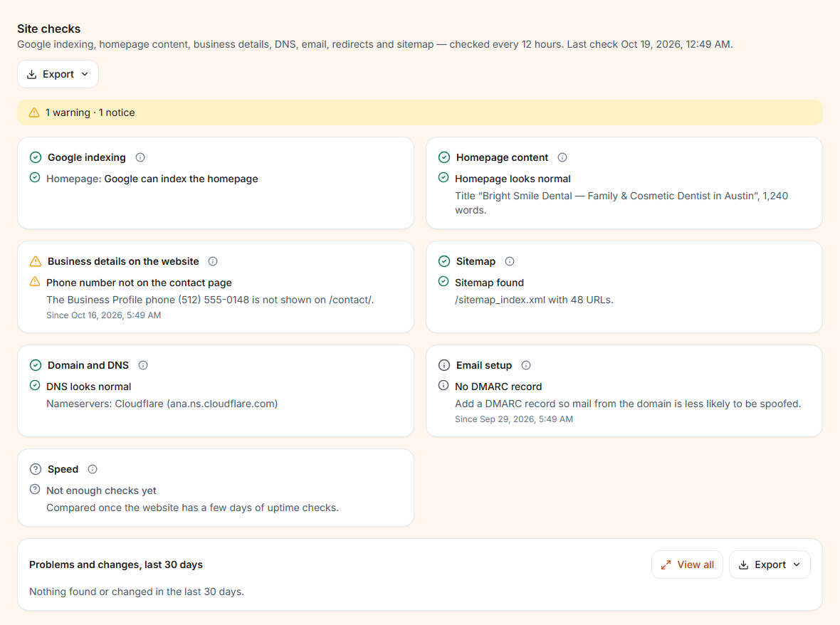Click the expand arrows icon in View all

[x=666, y=565]
